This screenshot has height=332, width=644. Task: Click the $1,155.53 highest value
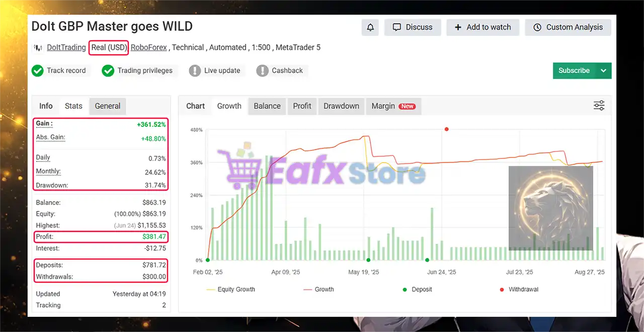coord(151,226)
